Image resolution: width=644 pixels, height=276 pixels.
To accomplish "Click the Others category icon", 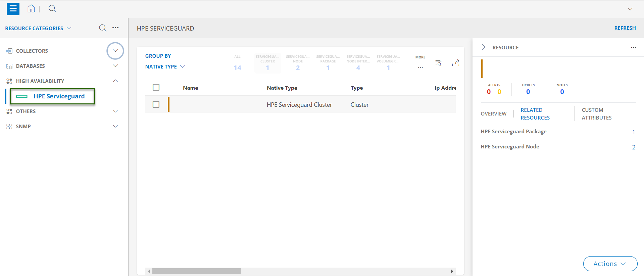I will 9,111.
